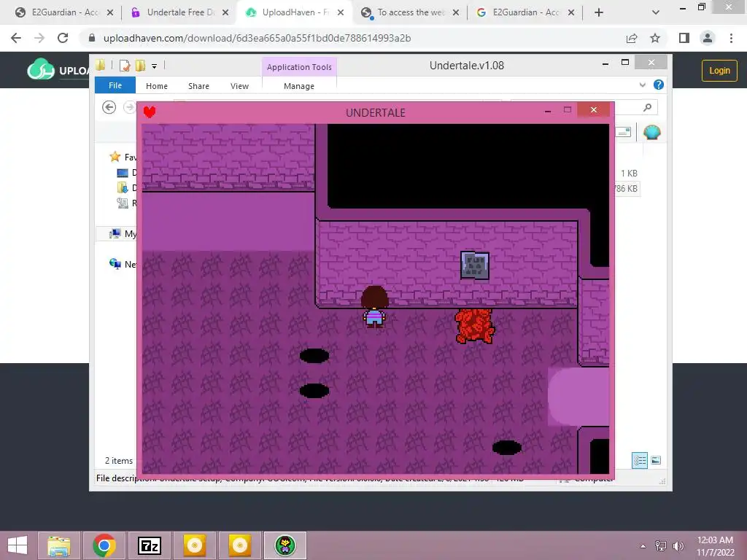This screenshot has height=560, width=747.
Task: Open View ribbon tab in Explorer
Action: coord(239,86)
